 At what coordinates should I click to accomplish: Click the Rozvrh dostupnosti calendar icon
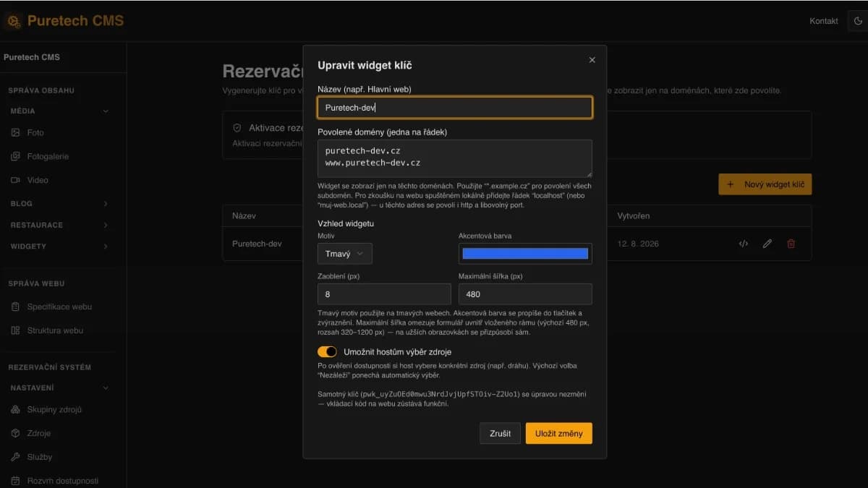(15, 481)
